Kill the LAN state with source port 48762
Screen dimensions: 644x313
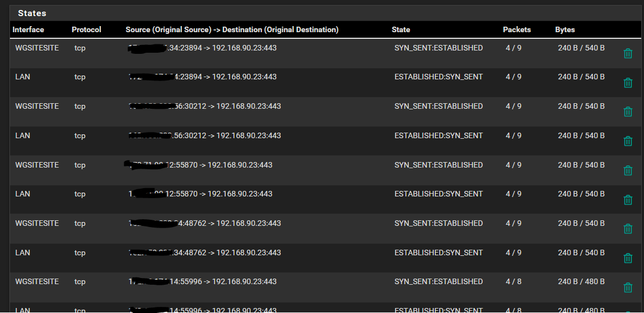click(628, 258)
